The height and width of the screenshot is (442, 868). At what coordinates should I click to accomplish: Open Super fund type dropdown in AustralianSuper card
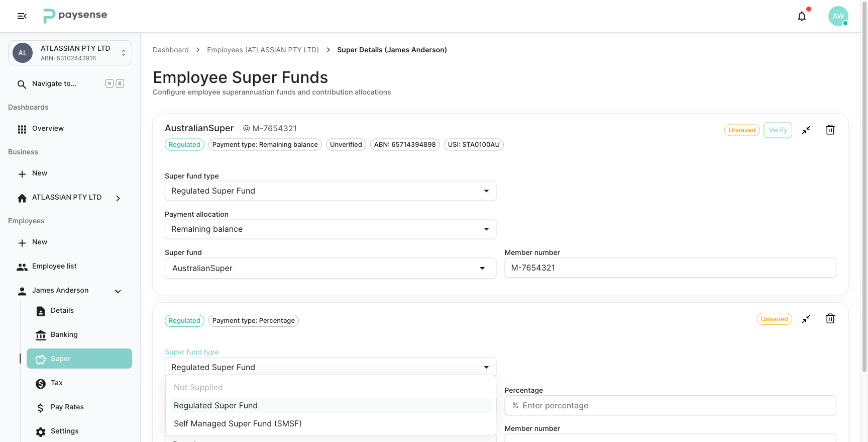tap(331, 191)
